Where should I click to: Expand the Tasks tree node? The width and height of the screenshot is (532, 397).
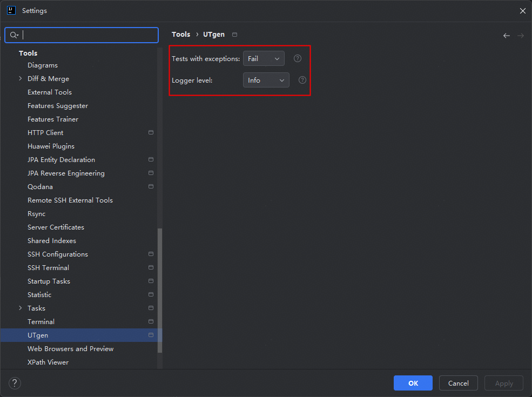(21, 308)
